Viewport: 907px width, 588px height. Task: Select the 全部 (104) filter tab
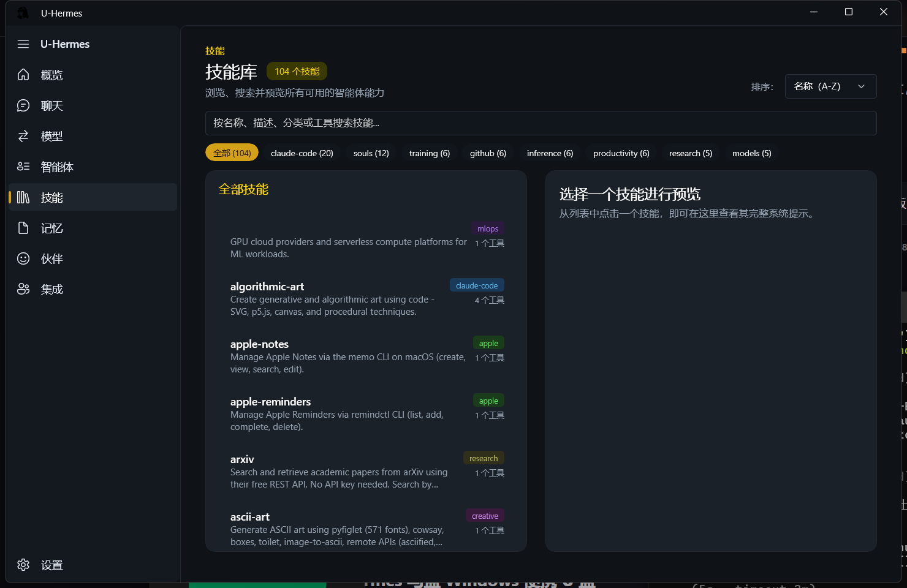coord(232,153)
